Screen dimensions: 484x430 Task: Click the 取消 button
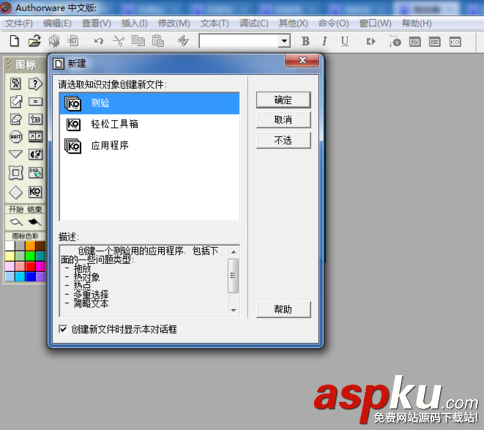(283, 120)
